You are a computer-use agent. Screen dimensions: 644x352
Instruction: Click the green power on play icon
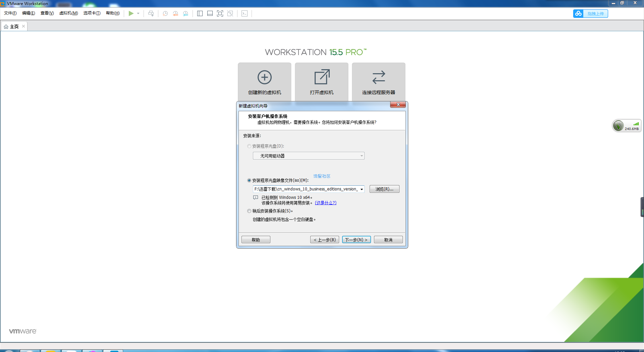click(131, 13)
